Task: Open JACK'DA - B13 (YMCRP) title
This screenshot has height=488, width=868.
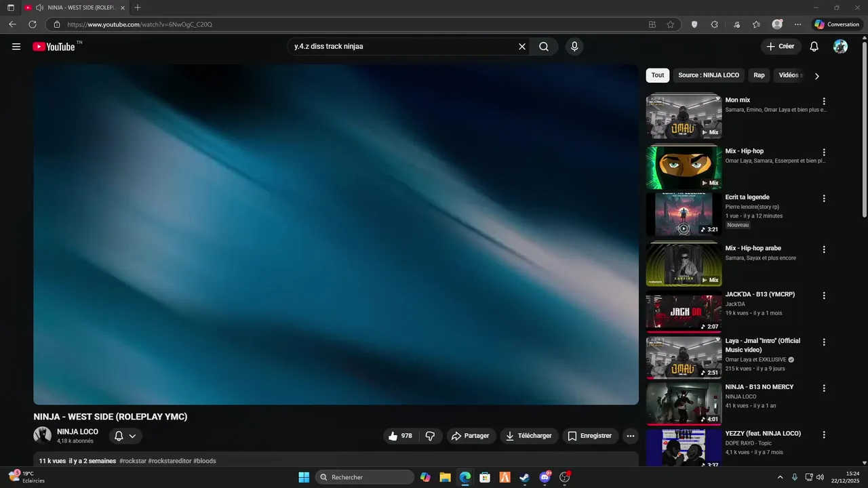Action: point(760,295)
